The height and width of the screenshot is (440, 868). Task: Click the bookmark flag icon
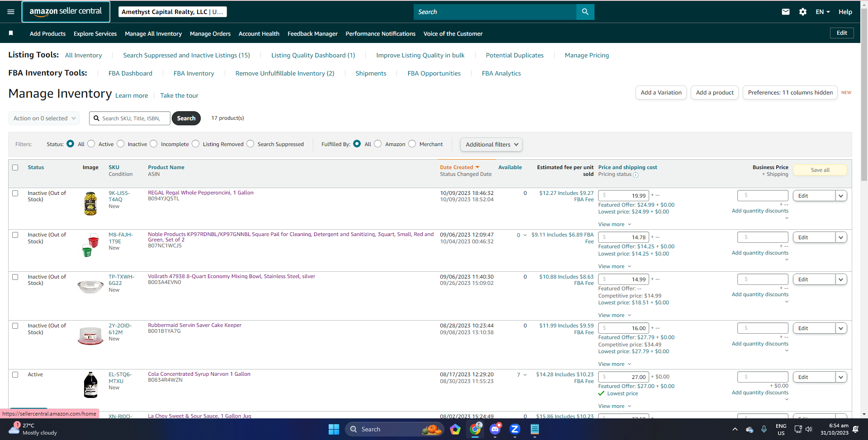(11, 33)
